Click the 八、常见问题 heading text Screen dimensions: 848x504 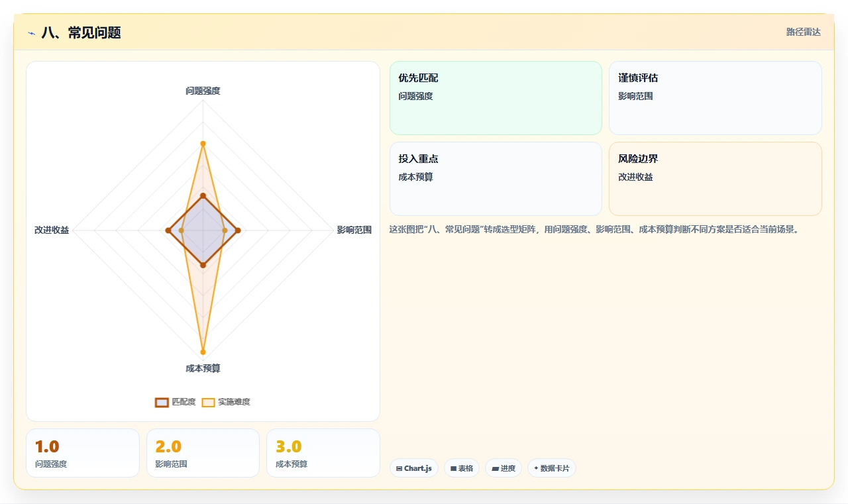pyautogui.click(x=81, y=32)
